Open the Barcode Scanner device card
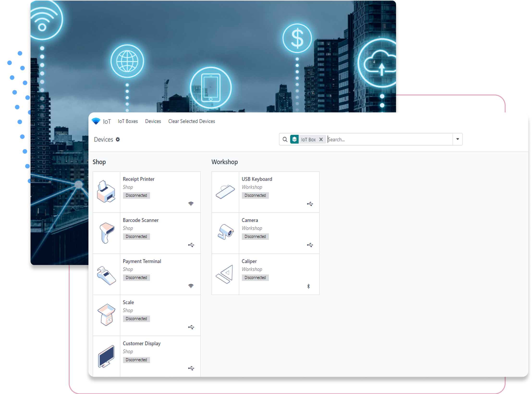This screenshot has height=394, width=532. click(x=147, y=233)
